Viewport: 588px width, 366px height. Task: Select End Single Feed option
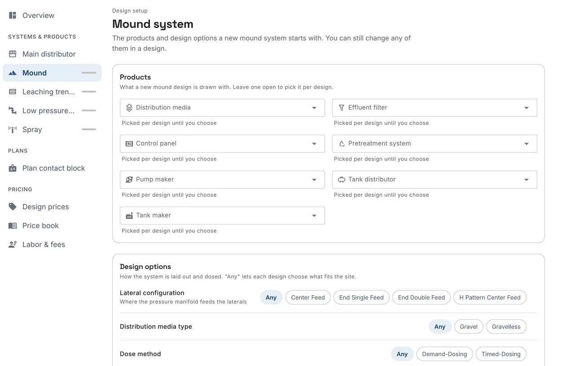pos(361,297)
